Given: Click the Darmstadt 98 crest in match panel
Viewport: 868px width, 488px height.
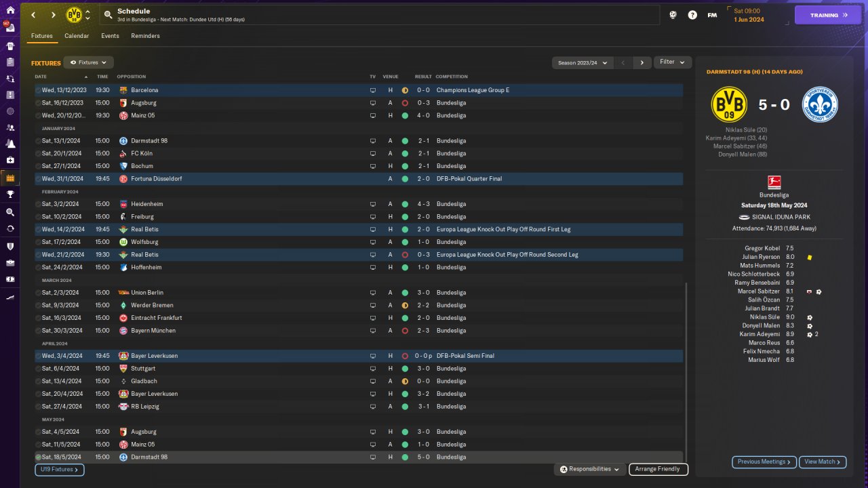Looking at the screenshot, I should point(820,104).
